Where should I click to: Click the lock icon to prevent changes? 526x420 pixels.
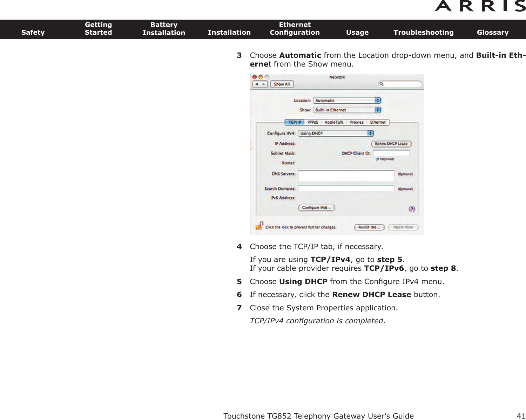[259, 226]
